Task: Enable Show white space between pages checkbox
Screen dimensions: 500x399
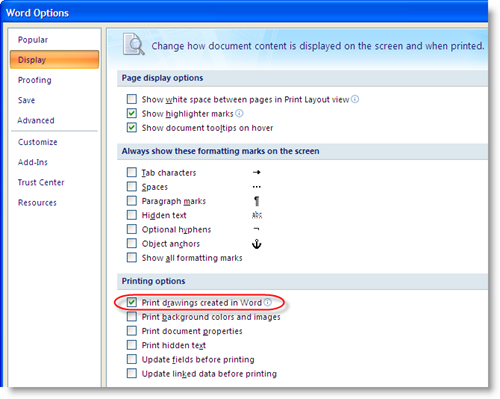Action: point(132,99)
